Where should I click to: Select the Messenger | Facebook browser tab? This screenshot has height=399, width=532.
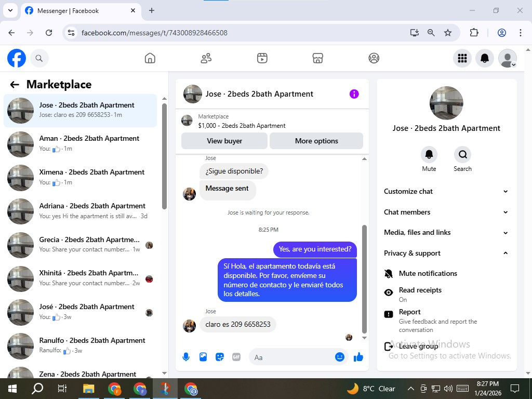click(x=81, y=10)
